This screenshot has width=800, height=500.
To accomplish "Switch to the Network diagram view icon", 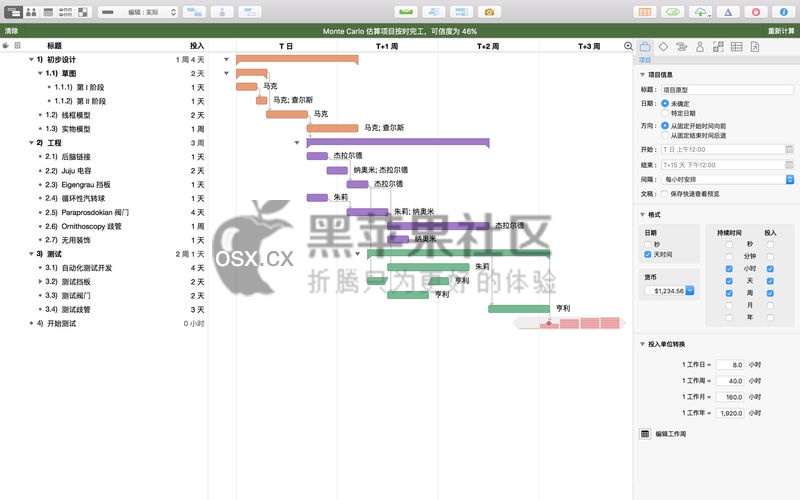I will 65,12.
